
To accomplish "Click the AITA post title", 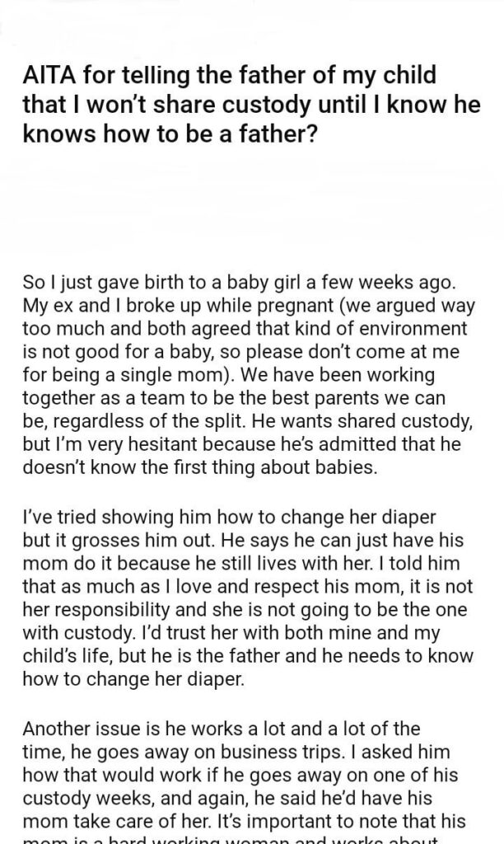I will click(x=231, y=105).
